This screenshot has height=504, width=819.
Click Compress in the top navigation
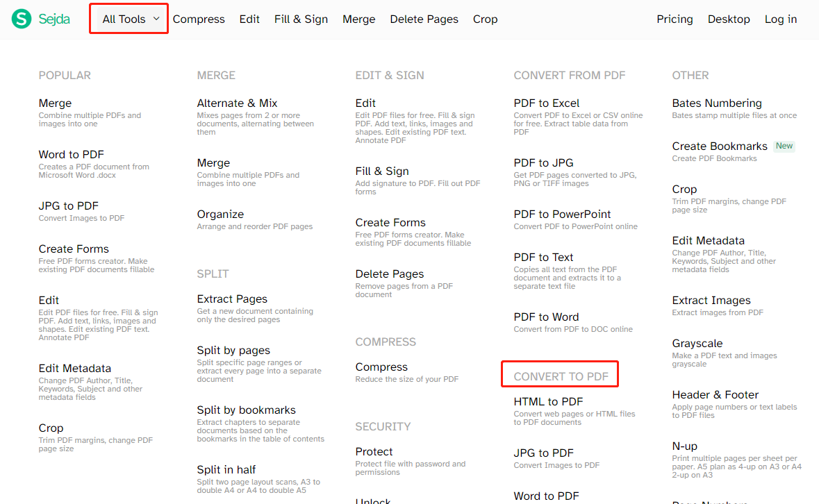[x=199, y=19]
